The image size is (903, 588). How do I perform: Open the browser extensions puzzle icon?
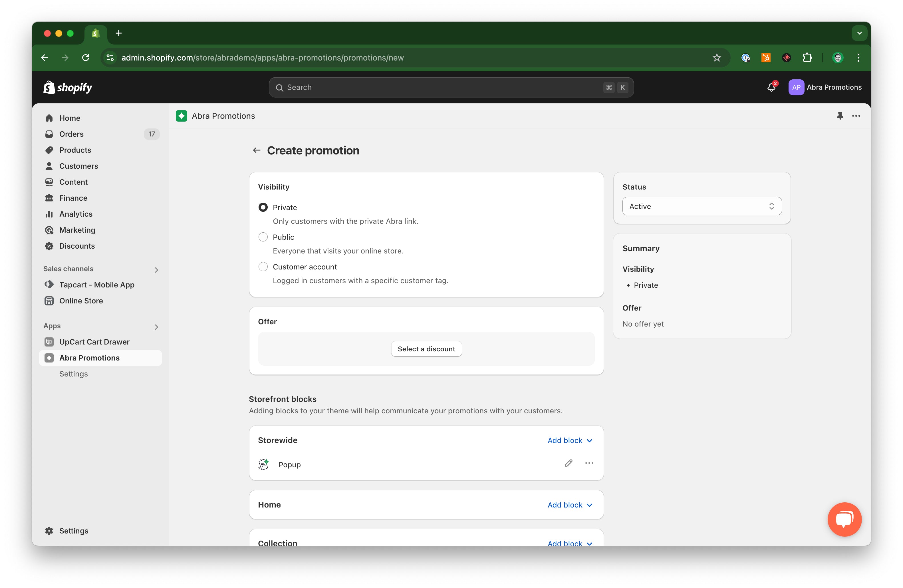click(x=807, y=58)
